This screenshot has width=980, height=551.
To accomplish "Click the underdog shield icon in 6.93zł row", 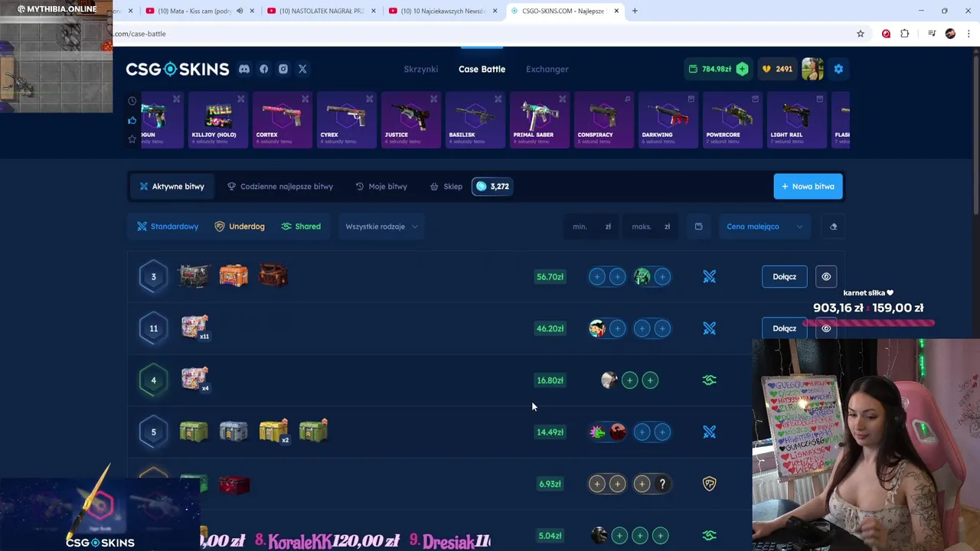I will 710,484.
